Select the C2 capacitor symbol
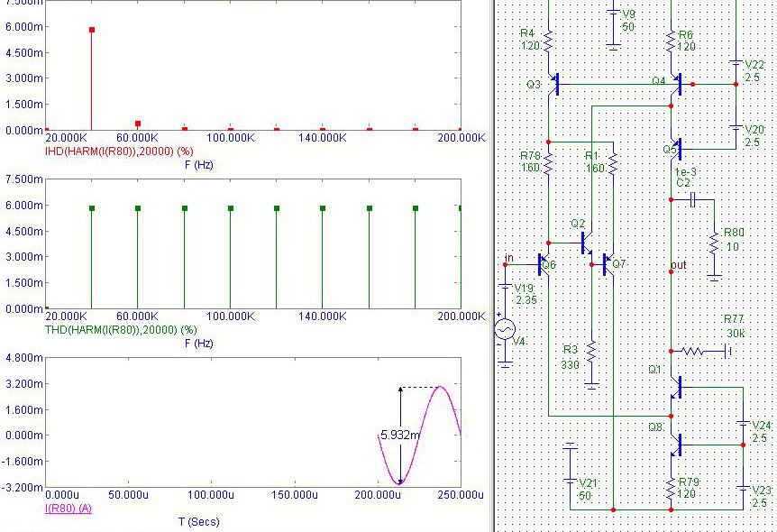The width and height of the screenshot is (777, 532). click(x=692, y=200)
